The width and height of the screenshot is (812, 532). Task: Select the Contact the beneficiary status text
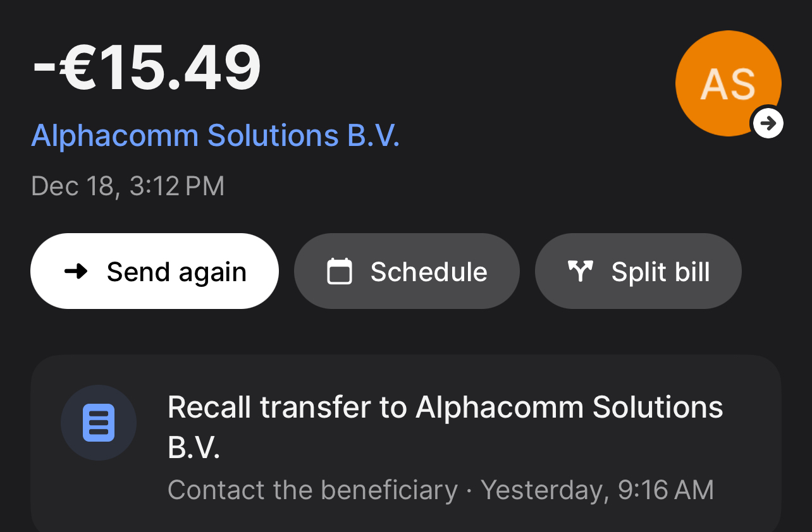pos(312,490)
